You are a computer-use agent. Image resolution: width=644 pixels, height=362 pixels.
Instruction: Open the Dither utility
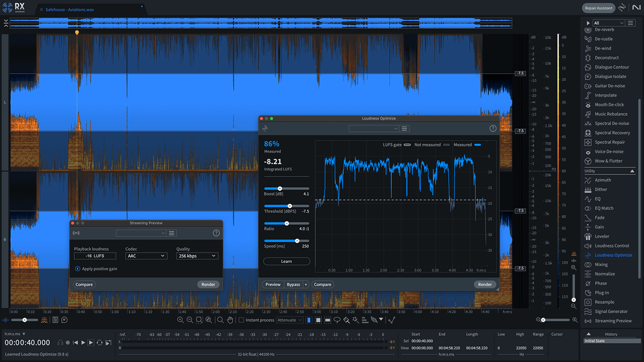coord(601,189)
